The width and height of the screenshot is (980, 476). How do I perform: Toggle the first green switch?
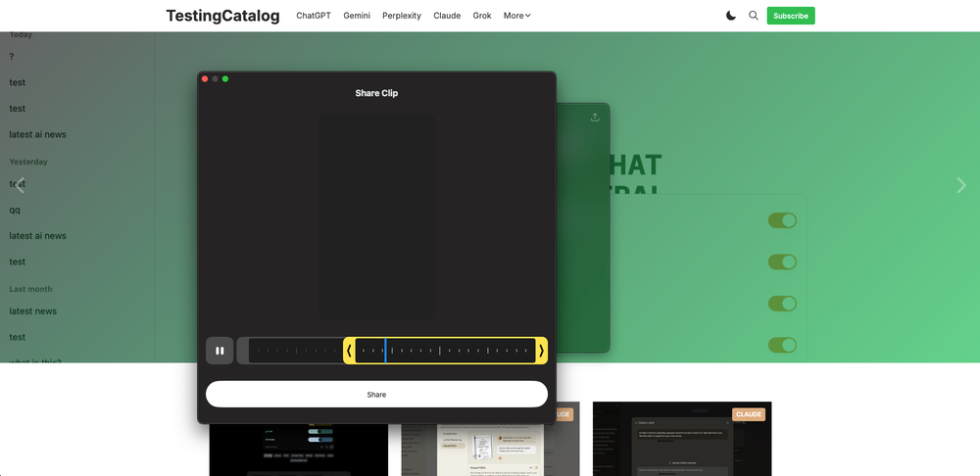pos(782,220)
